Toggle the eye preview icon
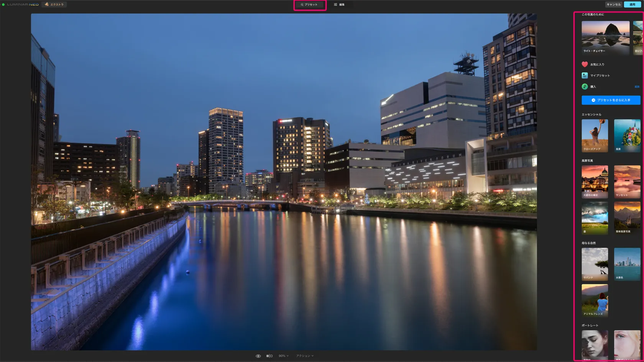The image size is (644, 362). [258, 356]
